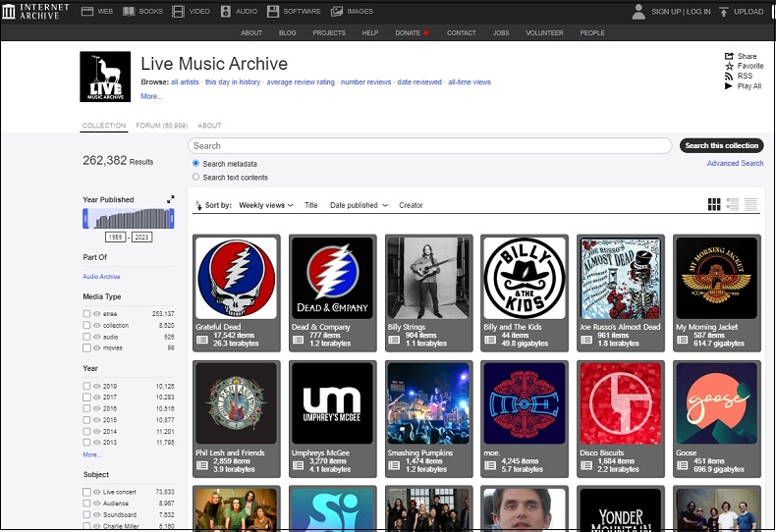Expand More browse options under header
The height and width of the screenshot is (532, 776).
click(151, 96)
